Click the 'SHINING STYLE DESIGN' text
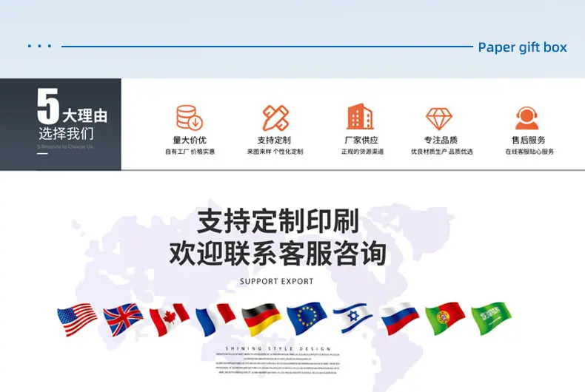This screenshot has width=585, height=392. tap(278, 349)
